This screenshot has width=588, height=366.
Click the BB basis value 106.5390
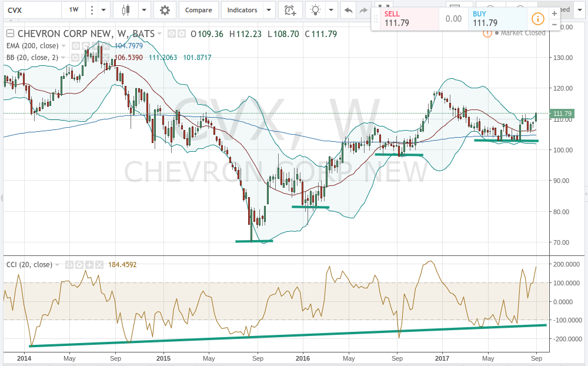(x=129, y=58)
